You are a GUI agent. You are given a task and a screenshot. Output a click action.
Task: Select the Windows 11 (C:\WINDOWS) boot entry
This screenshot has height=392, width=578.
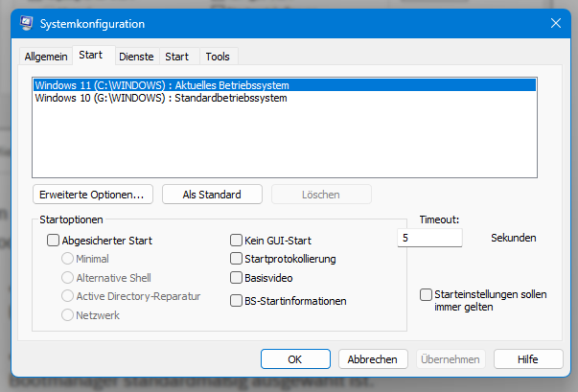pyautogui.click(x=285, y=85)
